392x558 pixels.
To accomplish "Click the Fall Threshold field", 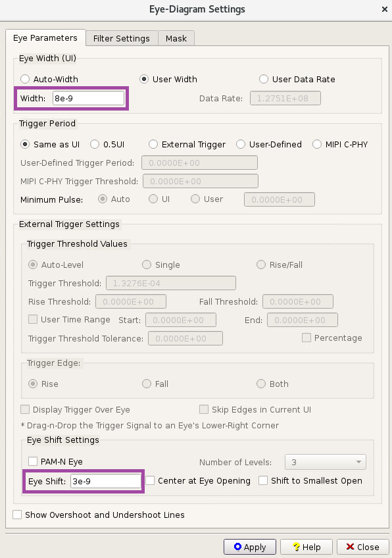I will pyautogui.click(x=298, y=301).
